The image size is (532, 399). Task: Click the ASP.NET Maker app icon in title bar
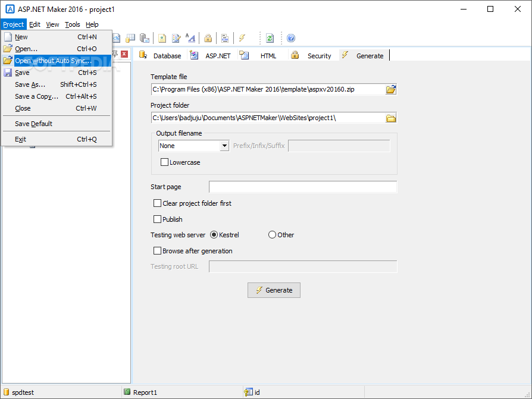pyautogui.click(x=10, y=9)
